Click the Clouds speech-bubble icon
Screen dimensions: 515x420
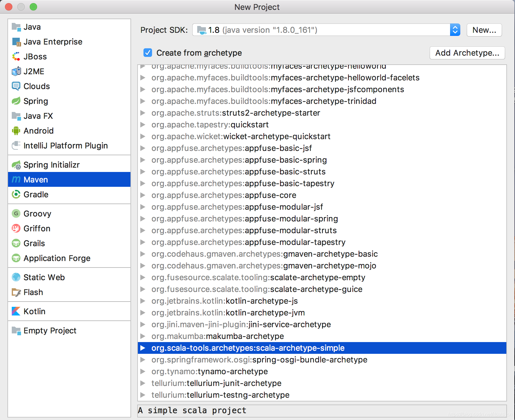click(16, 86)
